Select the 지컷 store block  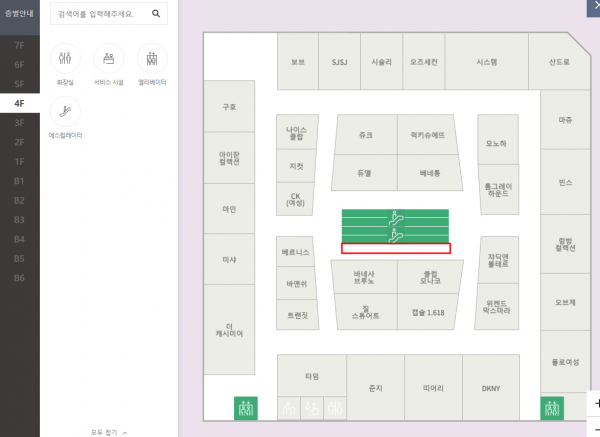[296, 166]
